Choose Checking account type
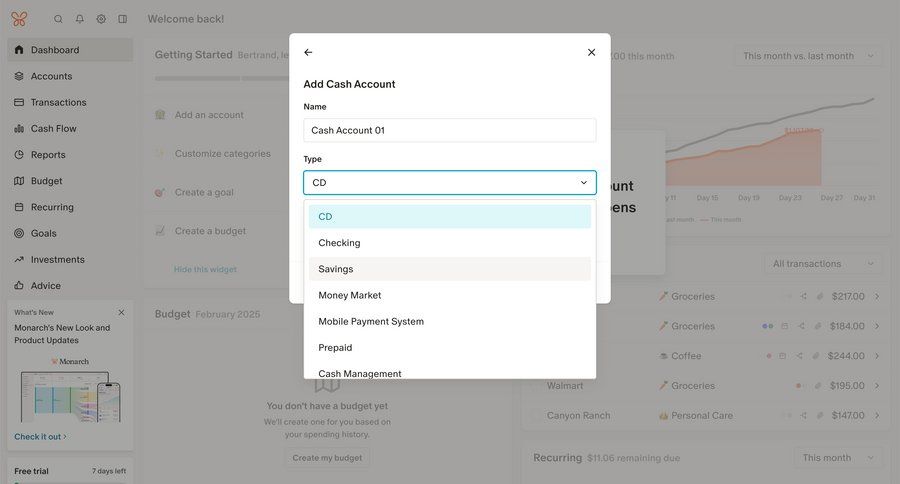900x484 pixels. coord(449,243)
